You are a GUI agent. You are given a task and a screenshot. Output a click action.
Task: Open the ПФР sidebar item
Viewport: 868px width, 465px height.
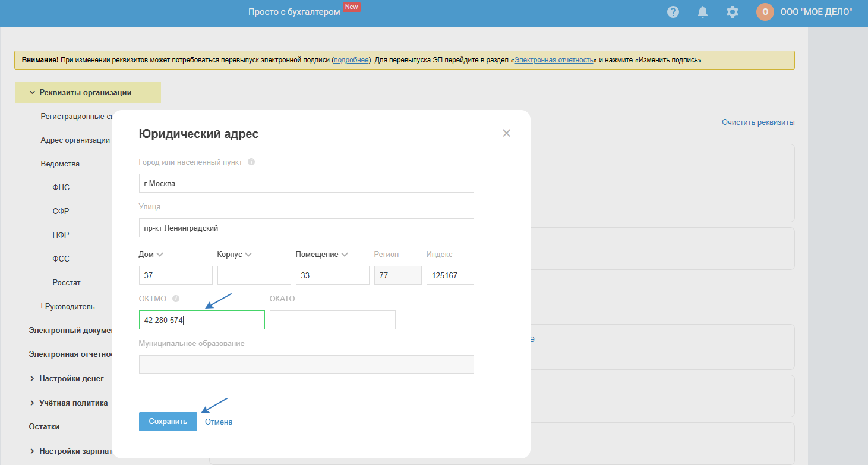click(x=61, y=235)
